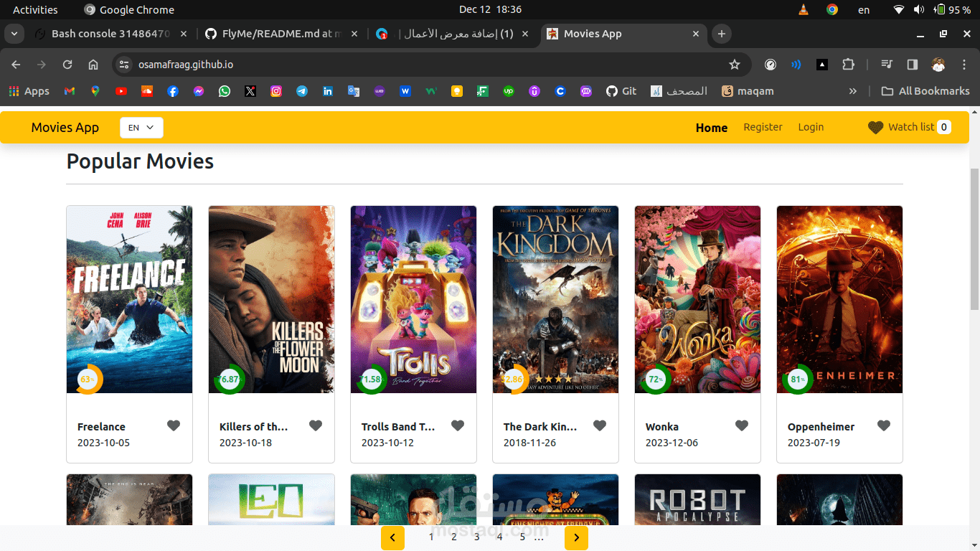Show hidden bookmarks with the double chevron
This screenshot has height=551, width=980.
[x=853, y=91]
